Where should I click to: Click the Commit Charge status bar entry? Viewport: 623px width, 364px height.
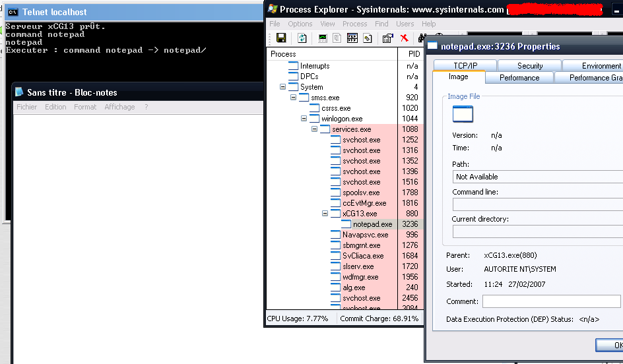[x=379, y=318]
